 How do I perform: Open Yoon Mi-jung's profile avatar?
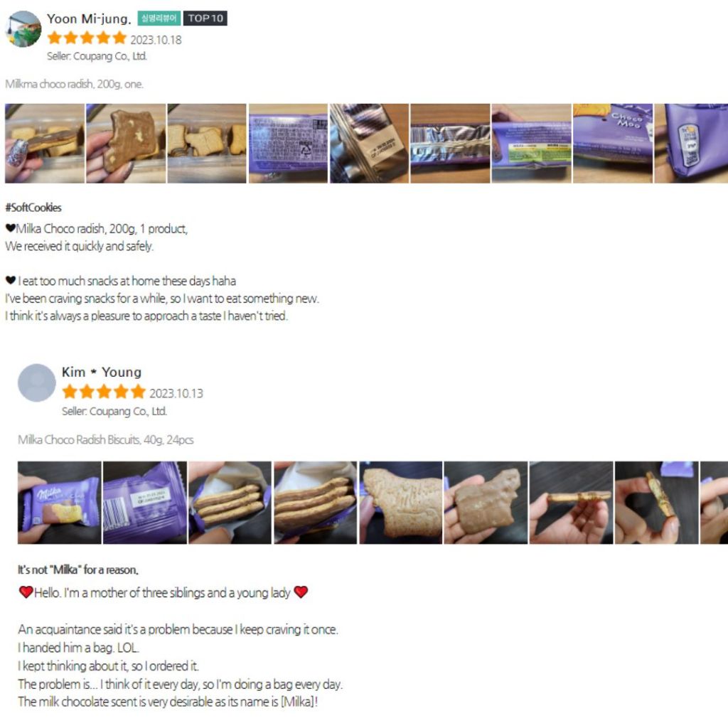pyautogui.click(x=23, y=28)
